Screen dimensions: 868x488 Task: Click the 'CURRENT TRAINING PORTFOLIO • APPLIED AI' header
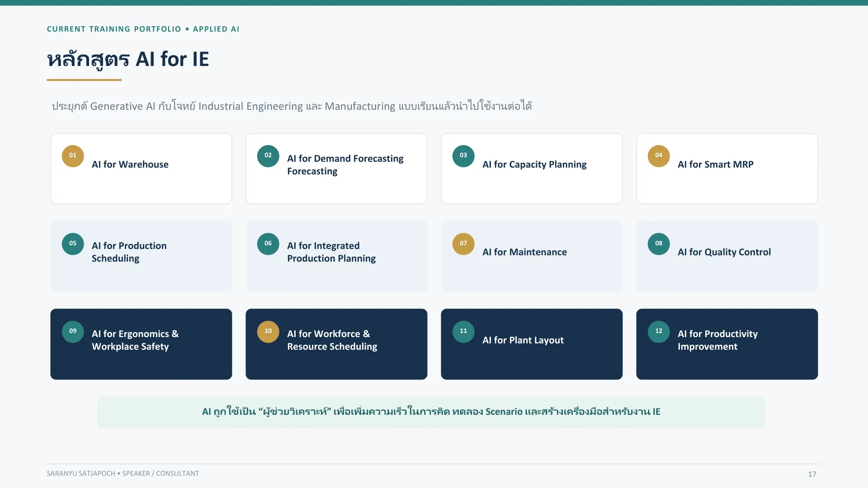pos(143,29)
